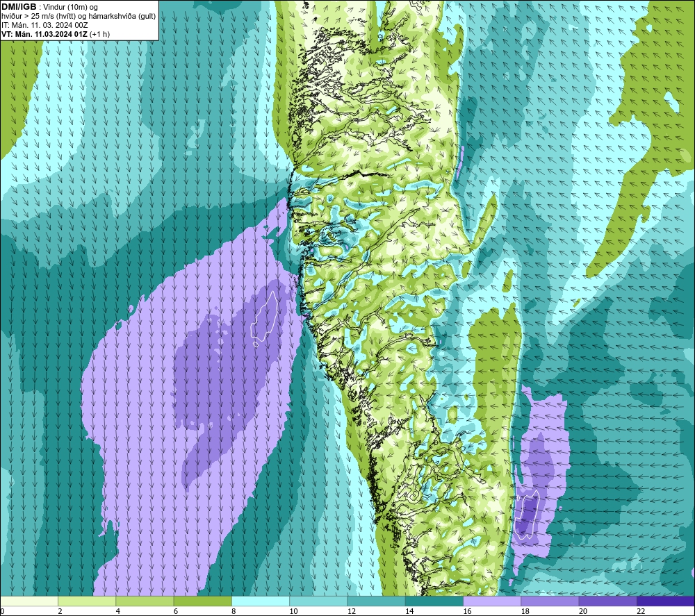Click the 14–16 m/s dark teal legend swatch
This screenshot has height=616, width=695.
tap(434, 601)
